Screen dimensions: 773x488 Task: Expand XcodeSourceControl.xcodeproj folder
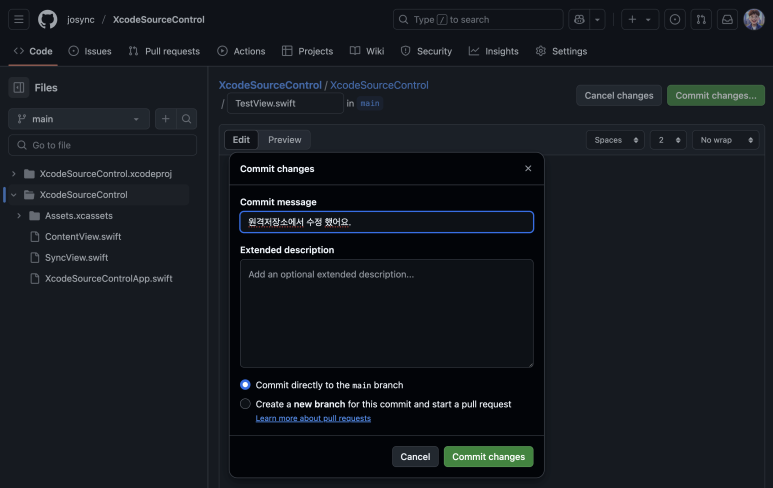coord(14,174)
